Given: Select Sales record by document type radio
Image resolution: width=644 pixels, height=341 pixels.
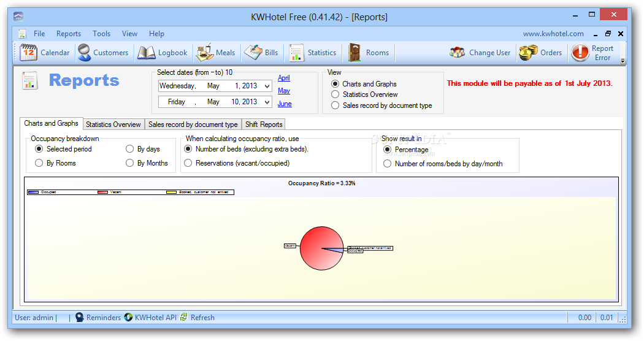Looking at the screenshot, I should 335,105.
